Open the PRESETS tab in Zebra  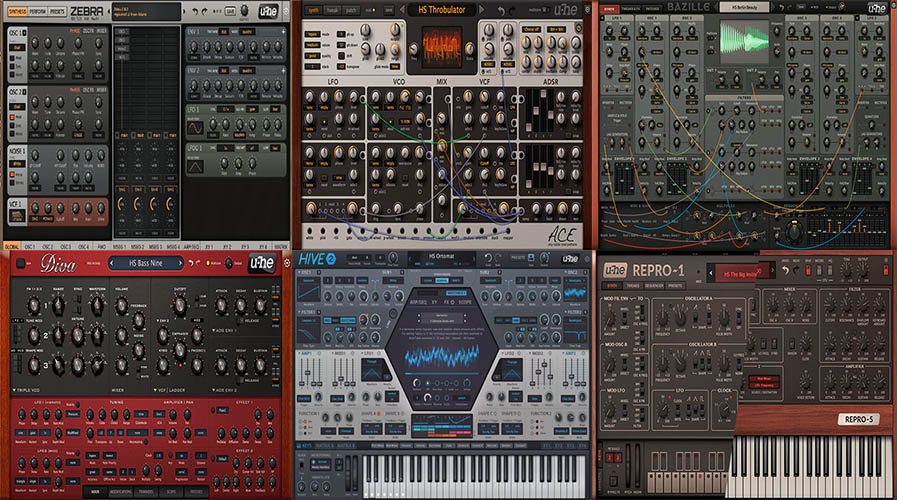(x=57, y=11)
